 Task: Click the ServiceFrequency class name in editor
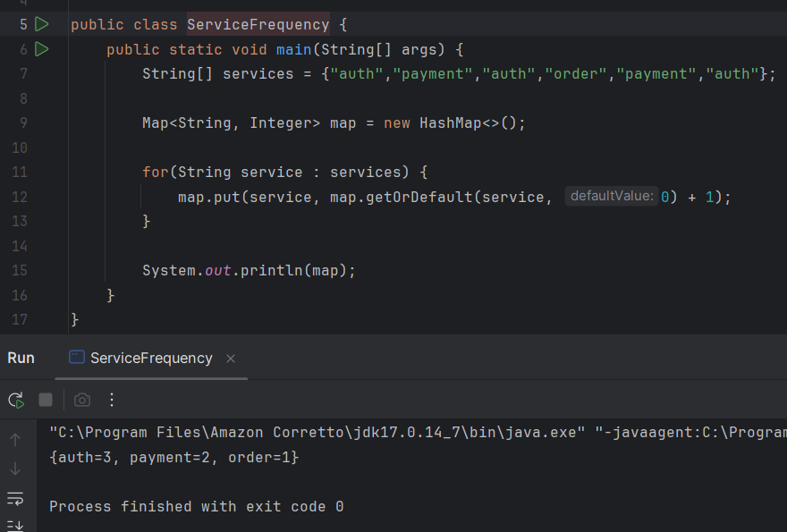(x=258, y=24)
